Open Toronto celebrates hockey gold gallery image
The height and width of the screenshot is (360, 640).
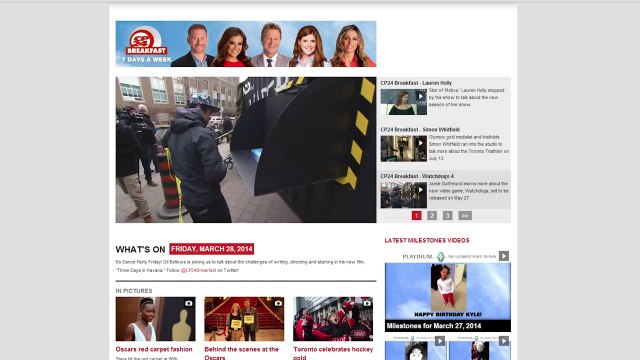tap(333, 319)
